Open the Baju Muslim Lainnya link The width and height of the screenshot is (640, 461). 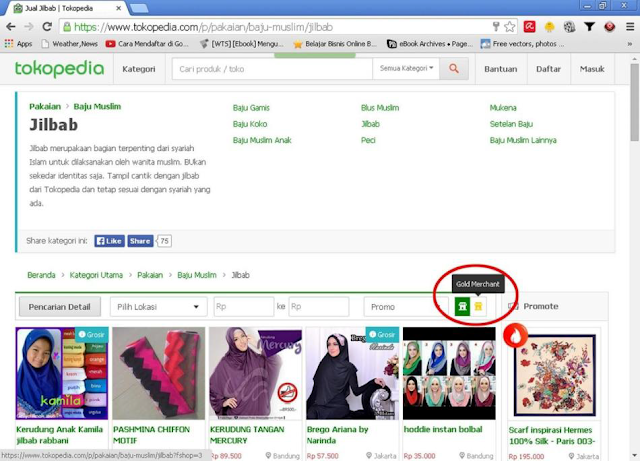[523, 140]
